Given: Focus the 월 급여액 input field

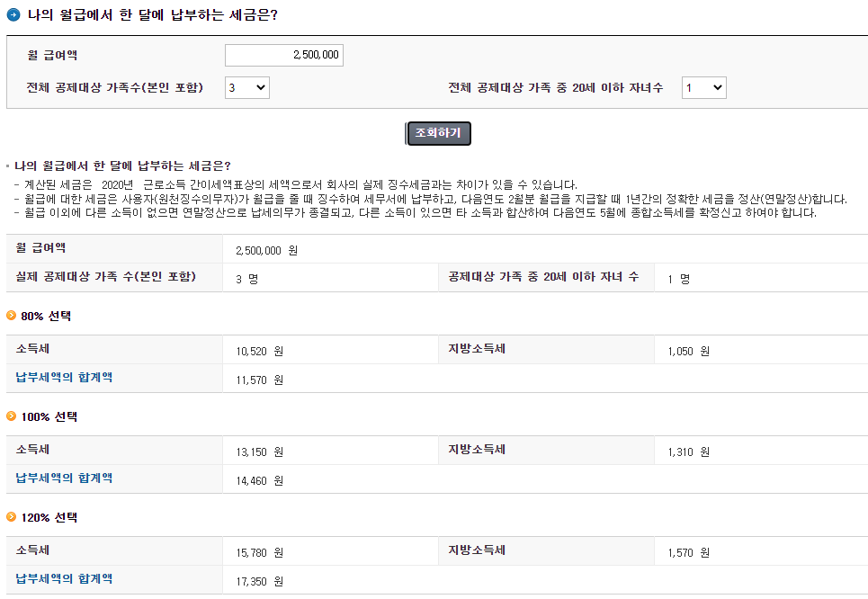Looking at the screenshot, I should tap(284, 55).
